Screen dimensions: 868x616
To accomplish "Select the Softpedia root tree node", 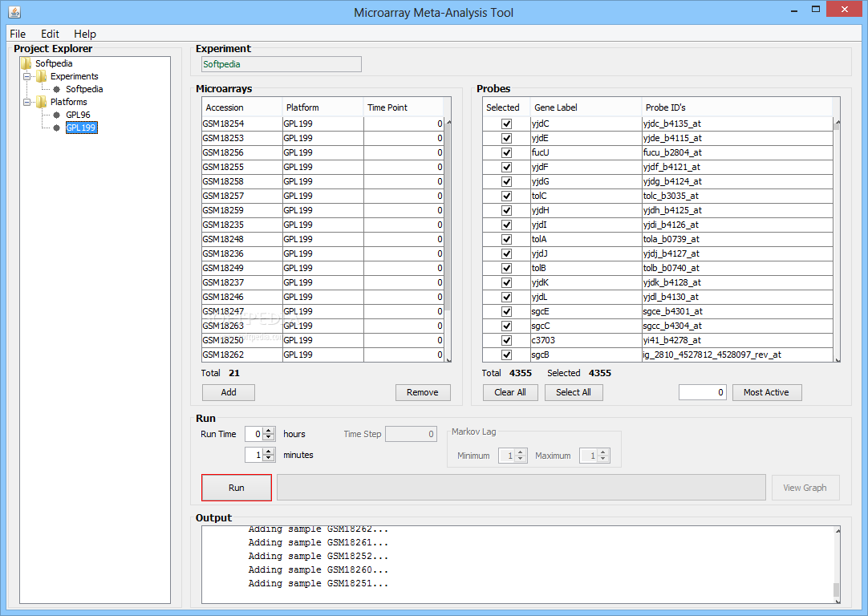I will (54, 63).
